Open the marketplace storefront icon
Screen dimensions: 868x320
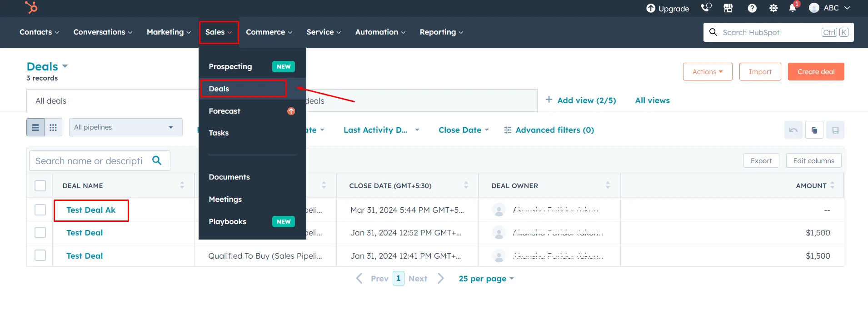point(728,8)
